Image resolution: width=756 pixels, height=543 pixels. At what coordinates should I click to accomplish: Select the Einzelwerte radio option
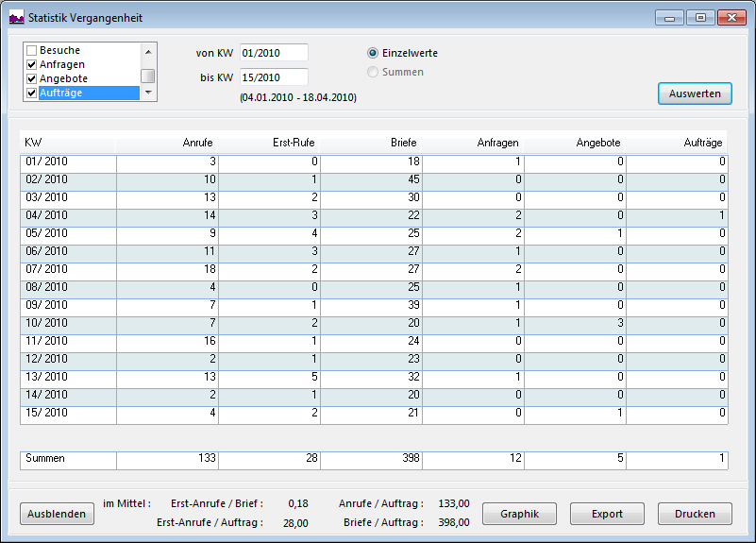[373, 54]
